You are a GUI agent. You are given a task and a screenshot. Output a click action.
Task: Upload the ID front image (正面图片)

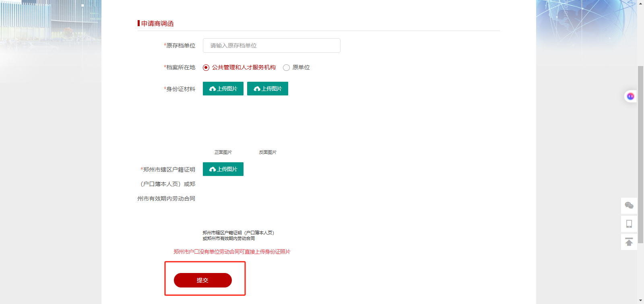[x=223, y=89]
